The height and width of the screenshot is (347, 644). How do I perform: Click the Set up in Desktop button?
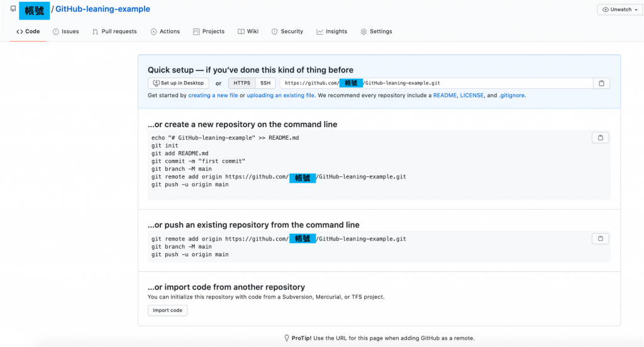179,83
